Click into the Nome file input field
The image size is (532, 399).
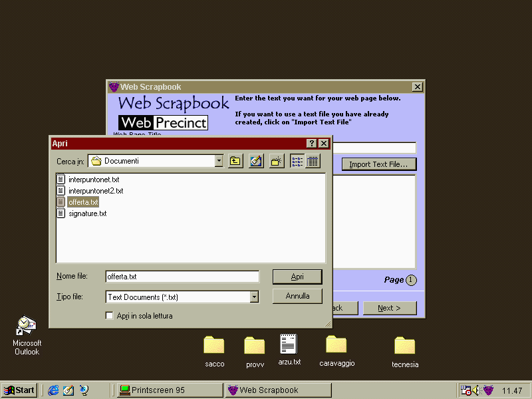click(x=182, y=277)
